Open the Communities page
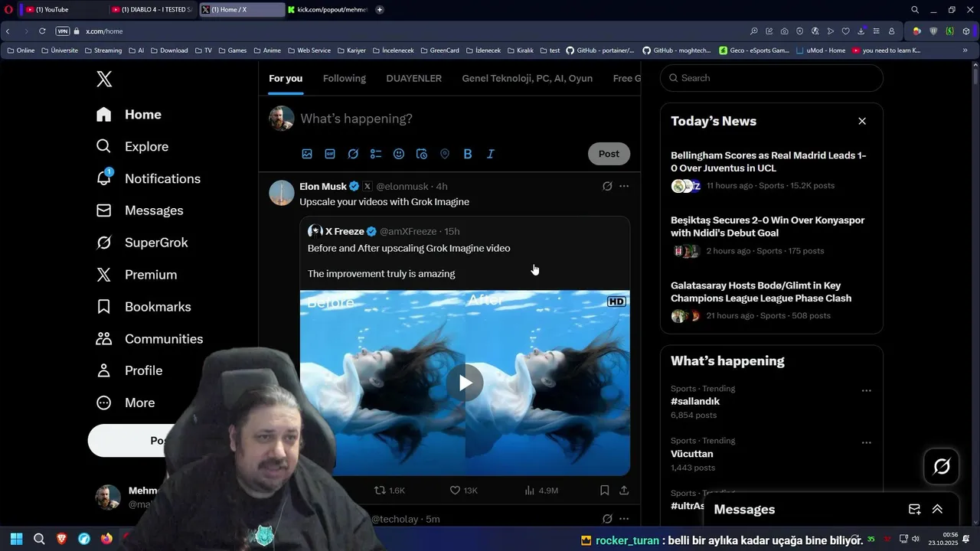980x551 pixels. click(x=149, y=339)
